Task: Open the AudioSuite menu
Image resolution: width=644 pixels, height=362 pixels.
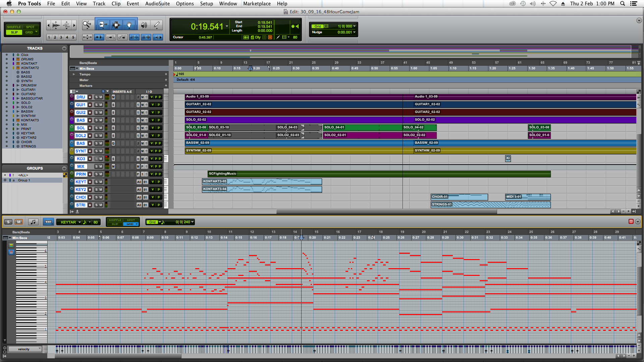Action: click(x=157, y=4)
